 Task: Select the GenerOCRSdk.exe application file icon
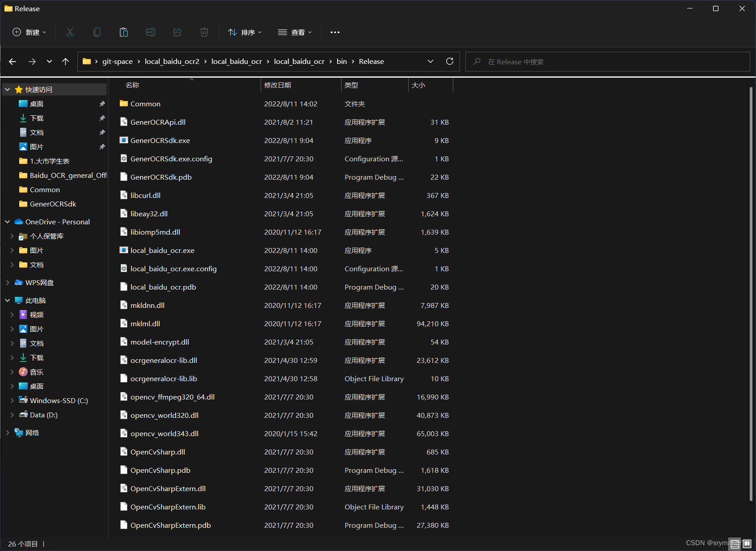(x=124, y=140)
